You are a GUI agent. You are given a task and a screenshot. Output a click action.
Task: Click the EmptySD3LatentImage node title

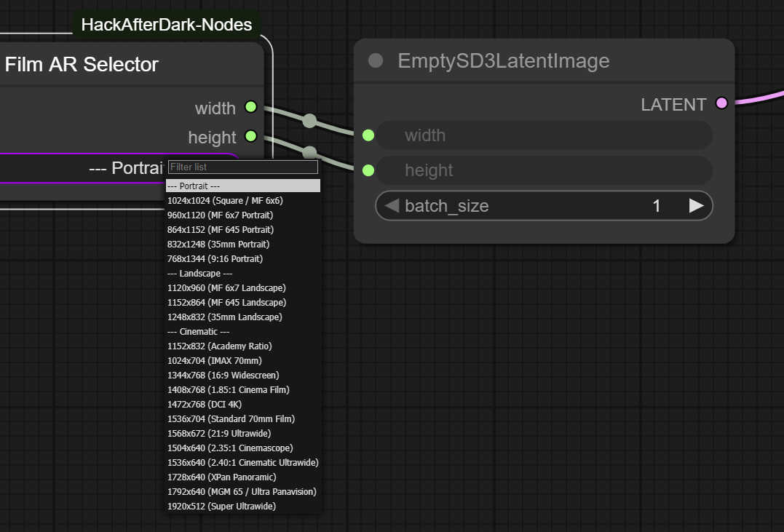(x=504, y=61)
